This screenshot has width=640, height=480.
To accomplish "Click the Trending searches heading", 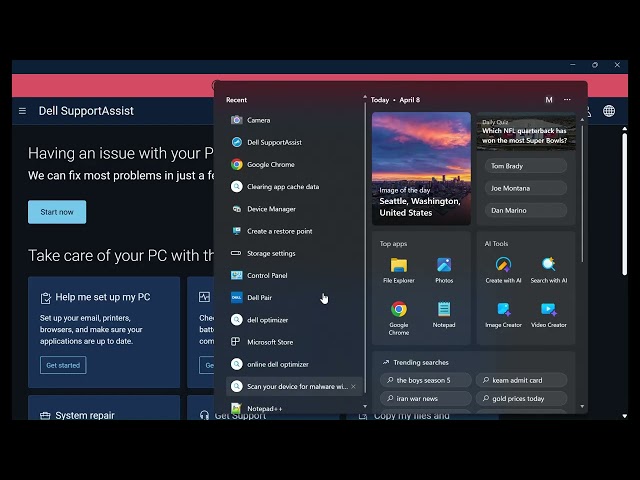I will coord(421,362).
